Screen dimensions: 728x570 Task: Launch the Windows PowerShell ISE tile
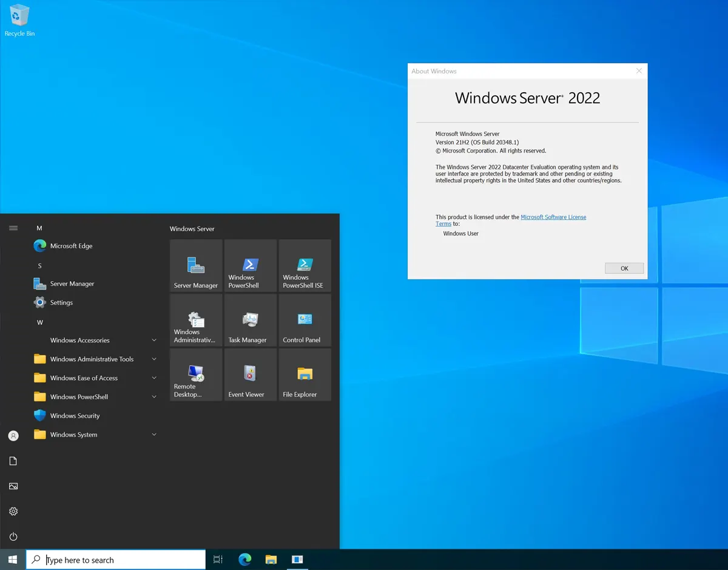[x=305, y=266]
